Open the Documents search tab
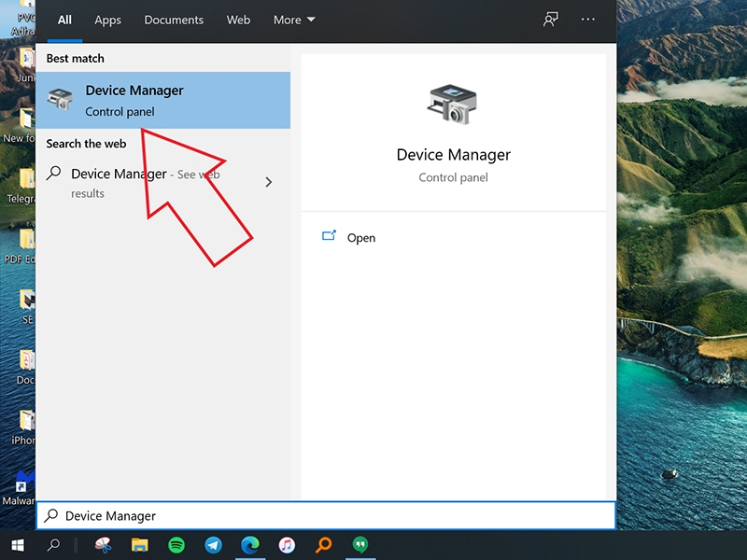This screenshot has height=560, width=747. point(174,20)
